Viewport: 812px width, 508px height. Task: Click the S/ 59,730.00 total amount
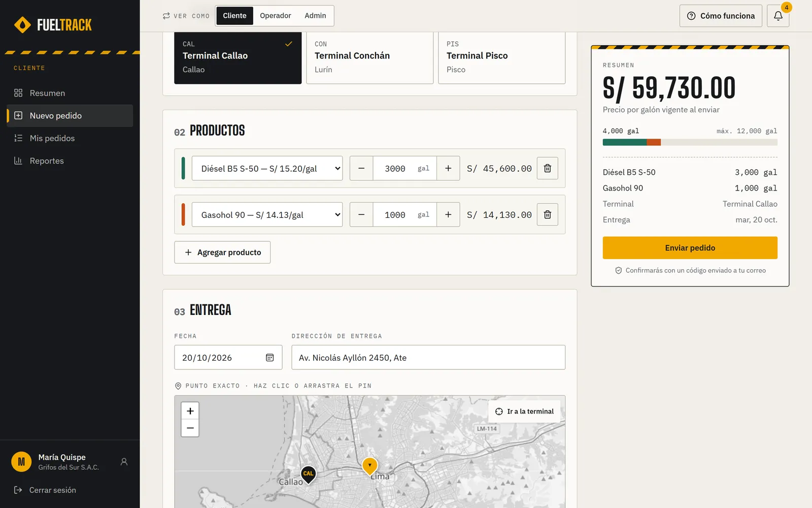pos(669,88)
